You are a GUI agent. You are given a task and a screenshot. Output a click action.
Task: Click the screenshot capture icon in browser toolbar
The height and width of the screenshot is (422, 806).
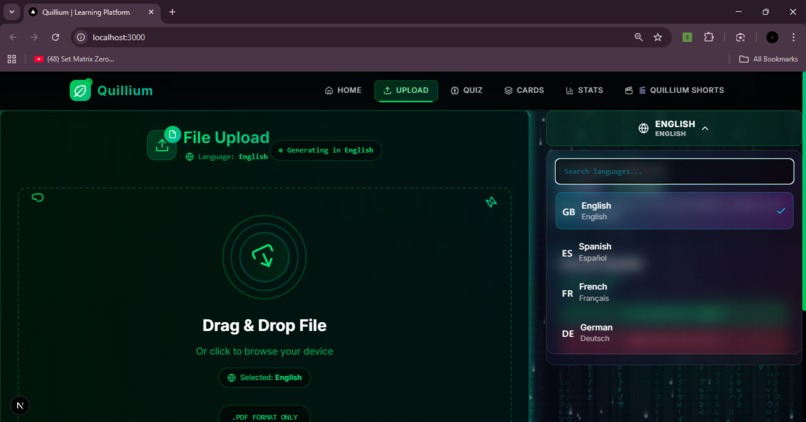click(740, 37)
